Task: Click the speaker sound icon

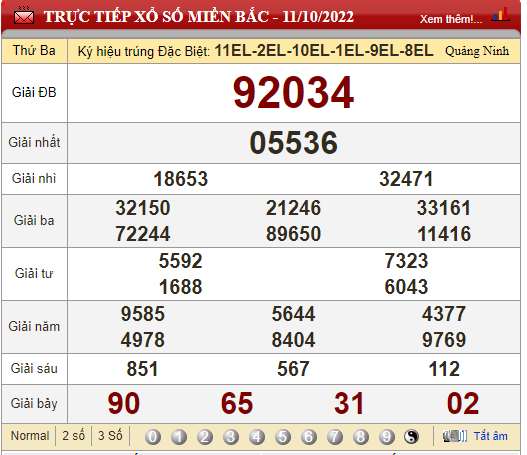Action: click(x=455, y=436)
